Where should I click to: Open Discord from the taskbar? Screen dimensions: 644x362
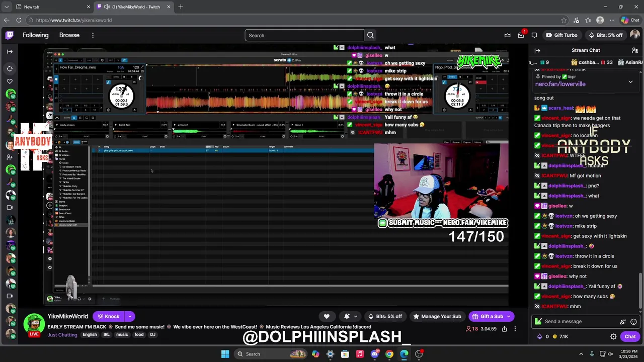pyautogui.click(x=374, y=354)
